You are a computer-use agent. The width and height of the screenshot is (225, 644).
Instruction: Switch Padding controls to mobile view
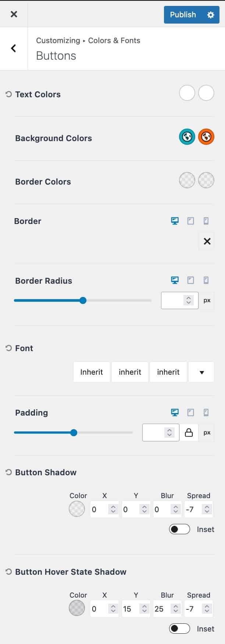tap(206, 412)
